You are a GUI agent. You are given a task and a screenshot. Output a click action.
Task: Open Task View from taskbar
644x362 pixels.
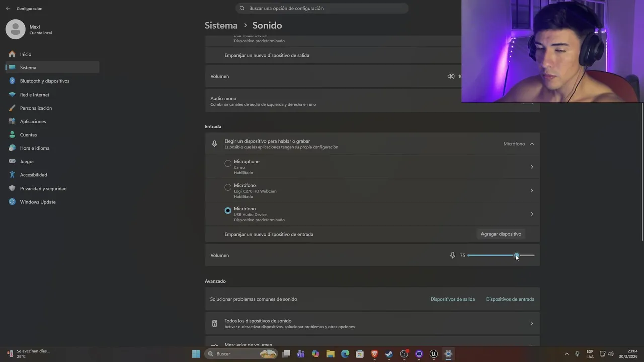[x=286, y=354]
